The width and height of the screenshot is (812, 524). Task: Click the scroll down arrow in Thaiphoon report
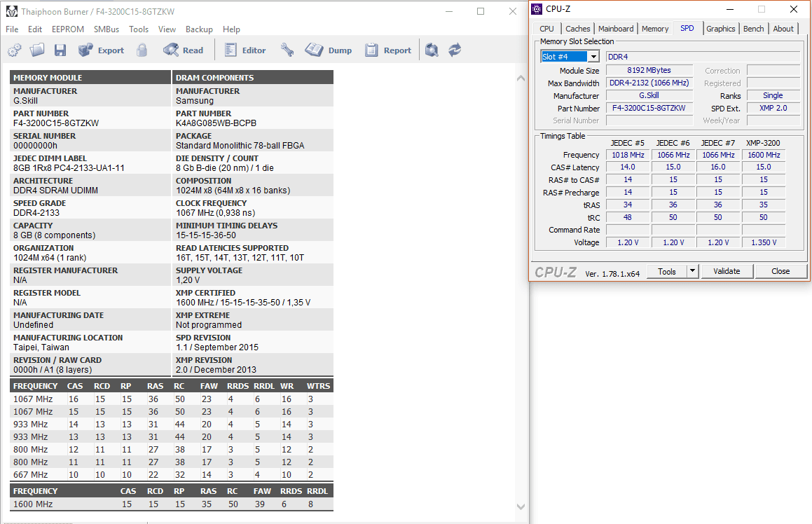(521, 507)
